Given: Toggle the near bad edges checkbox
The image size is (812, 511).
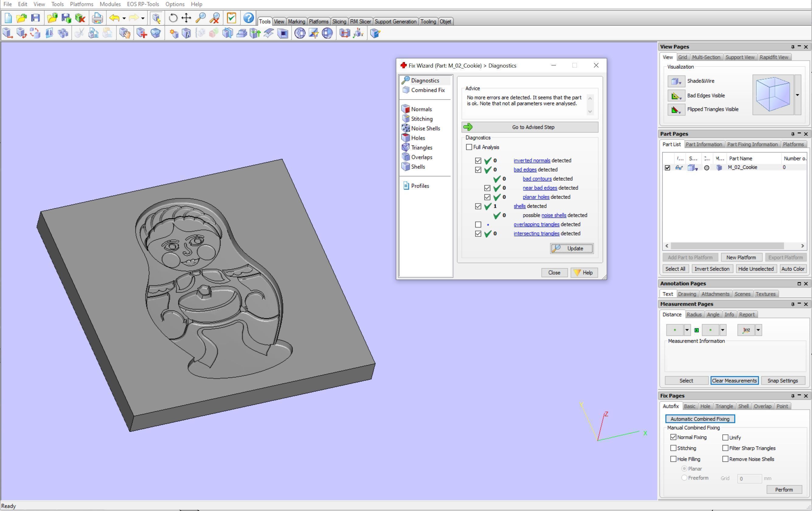Looking at the screenshot, I should point(487,188).
